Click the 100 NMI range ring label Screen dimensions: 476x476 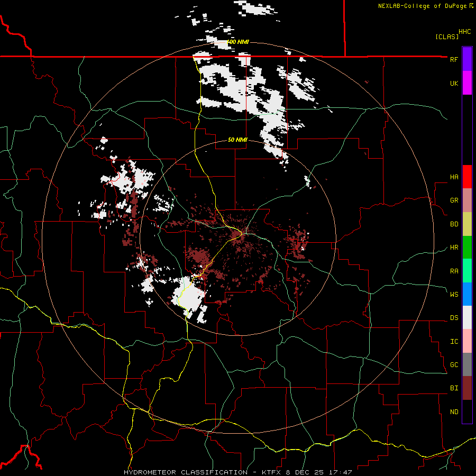coord(238,42)
